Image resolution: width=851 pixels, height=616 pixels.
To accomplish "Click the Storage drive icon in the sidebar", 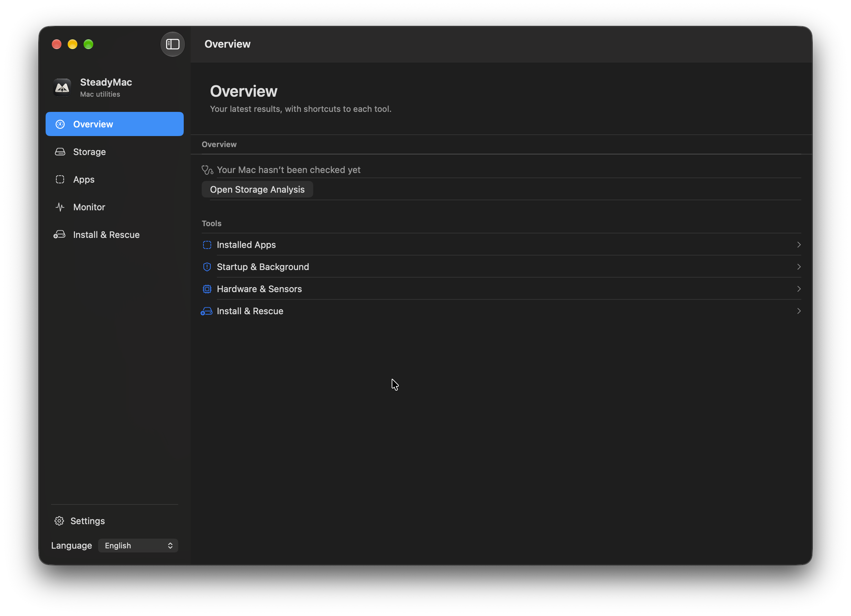I will pos(60,152).
